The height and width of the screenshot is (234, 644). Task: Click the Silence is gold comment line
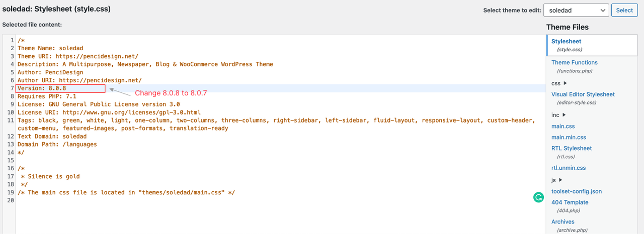[x=50, y=177]
